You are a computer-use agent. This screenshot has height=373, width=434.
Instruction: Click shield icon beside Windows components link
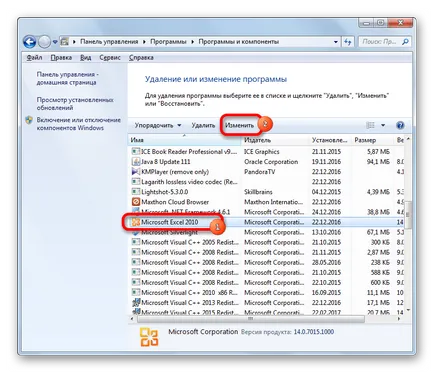[x=29, y=120]
